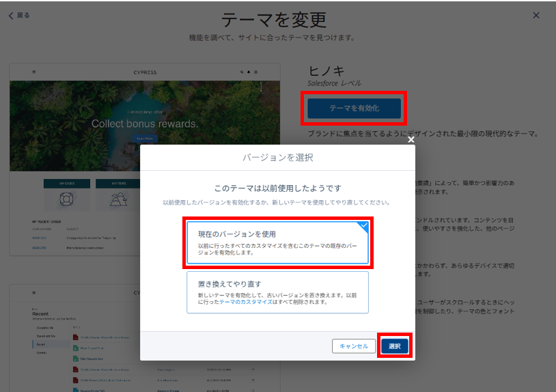Go back using the 戻る chevron
The image size is (556, 392).
click(x=19, y=15)
